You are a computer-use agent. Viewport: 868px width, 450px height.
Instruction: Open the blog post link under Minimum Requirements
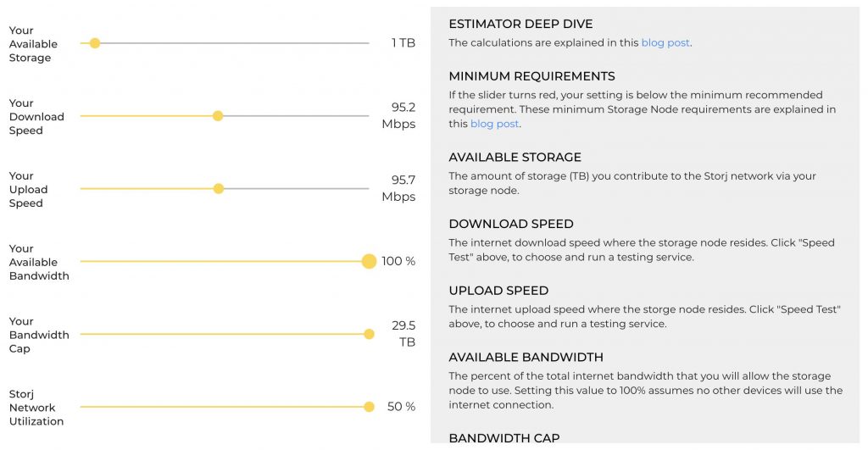pos(494,124)
